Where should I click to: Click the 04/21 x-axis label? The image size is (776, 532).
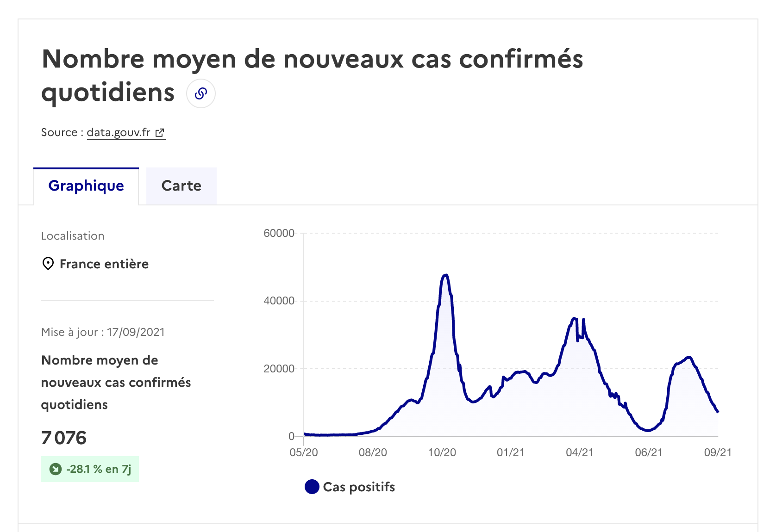pyautogui.click(x=580, y=452)
